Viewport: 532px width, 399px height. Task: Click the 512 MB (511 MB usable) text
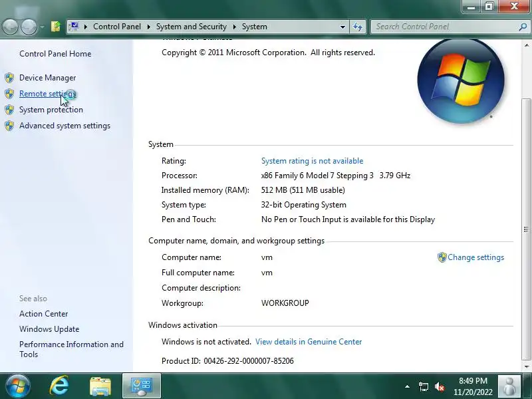click(303, 190)
